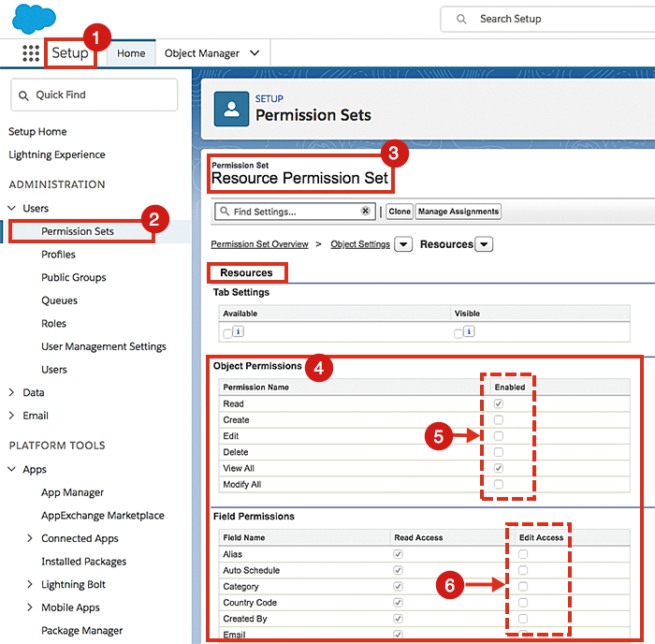The image size is (655, 644).
Task: Open info icon under Visible column
Action: point(469,331)
